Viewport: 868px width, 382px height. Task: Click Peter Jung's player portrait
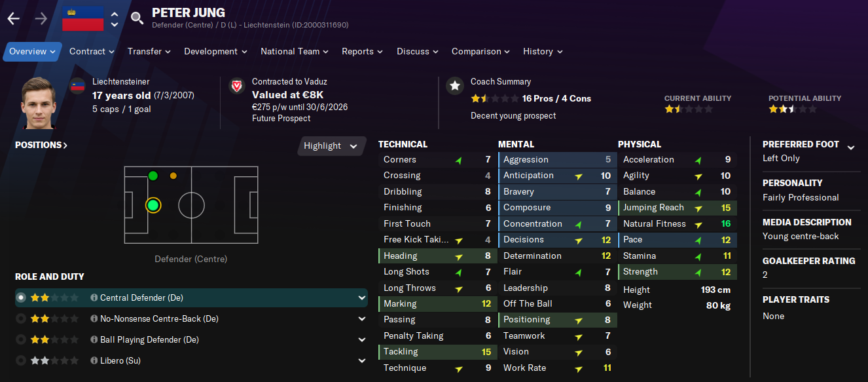(39, 104)
